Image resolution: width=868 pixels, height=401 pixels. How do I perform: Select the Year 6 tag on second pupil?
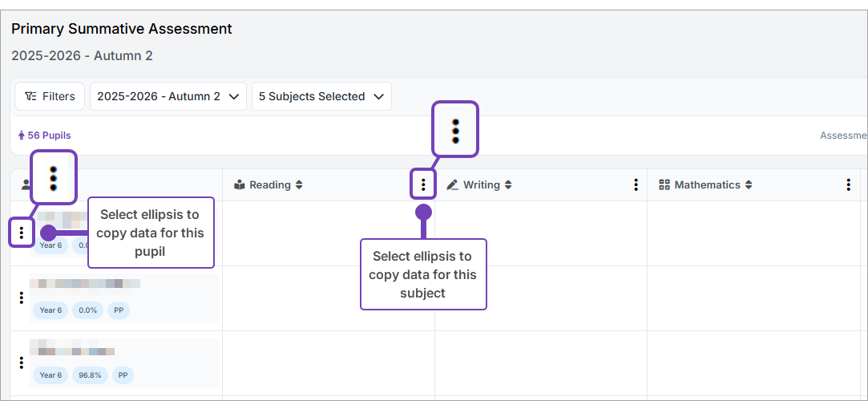[x=50, y=310]
